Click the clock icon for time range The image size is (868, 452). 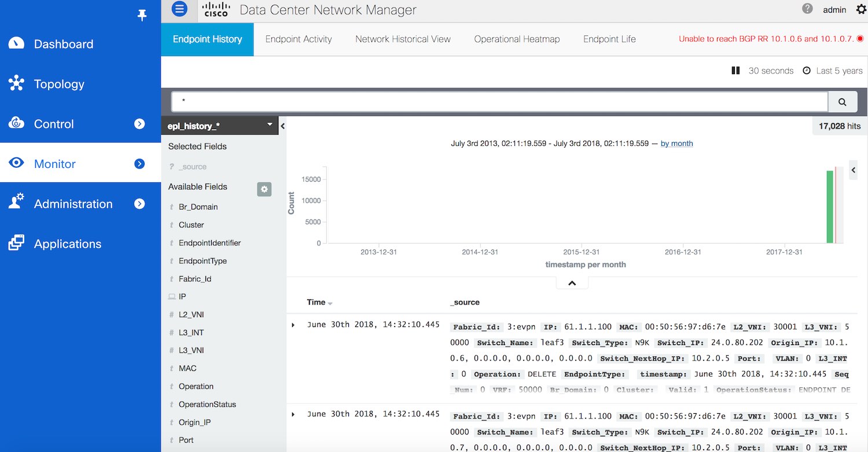807,71
